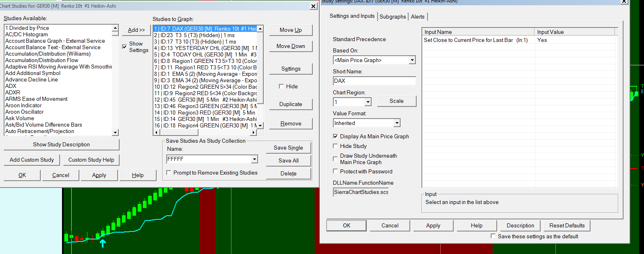The image size is (644, 254).
Task: Open the Chart Region dropdown
Action: pyautogui.click(x=368, y=102)
